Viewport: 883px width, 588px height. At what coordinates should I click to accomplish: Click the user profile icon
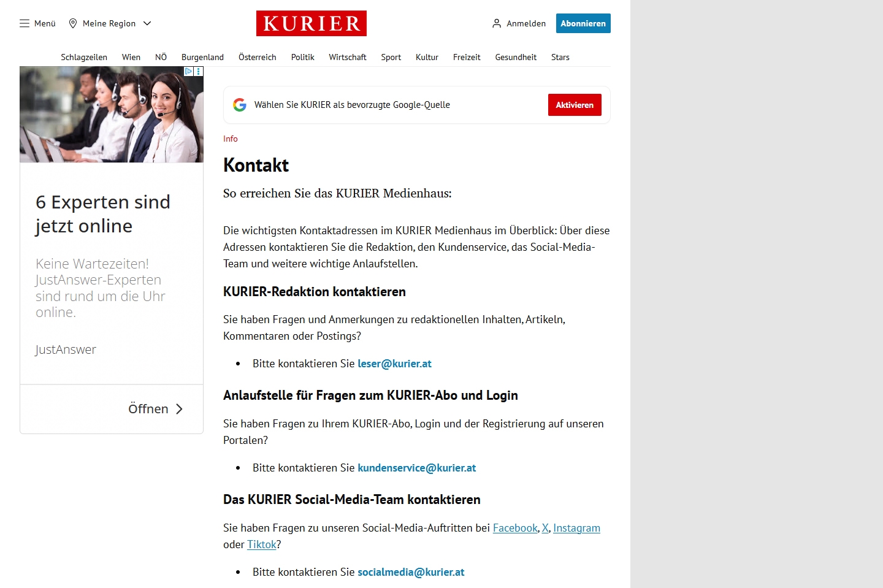pyautogui.click(x=497, y=23)
